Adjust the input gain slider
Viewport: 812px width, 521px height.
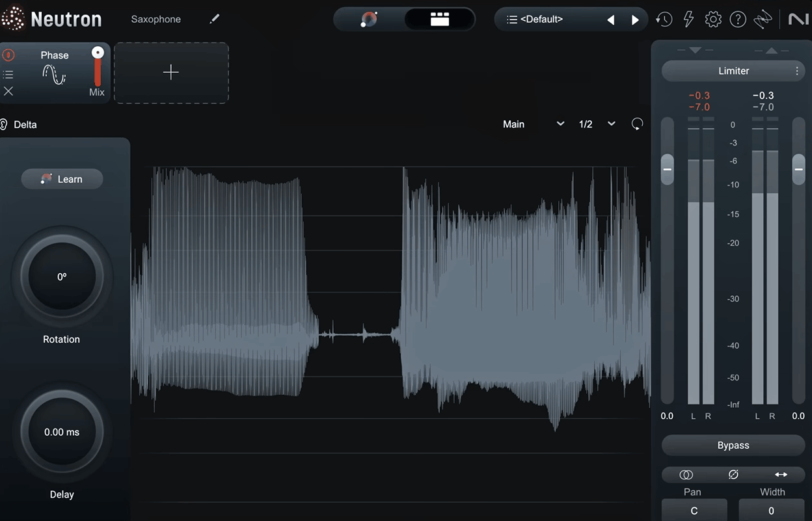click(x=668, y=168)
